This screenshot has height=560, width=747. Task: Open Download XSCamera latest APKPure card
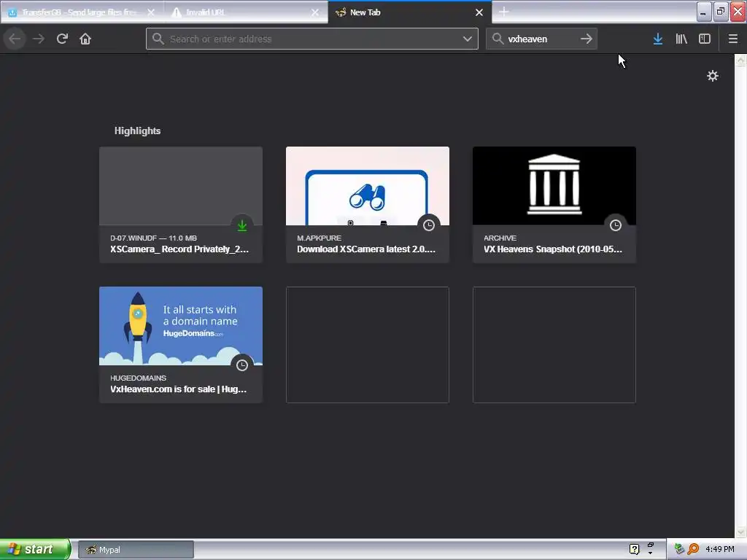[x=368, y=204]
